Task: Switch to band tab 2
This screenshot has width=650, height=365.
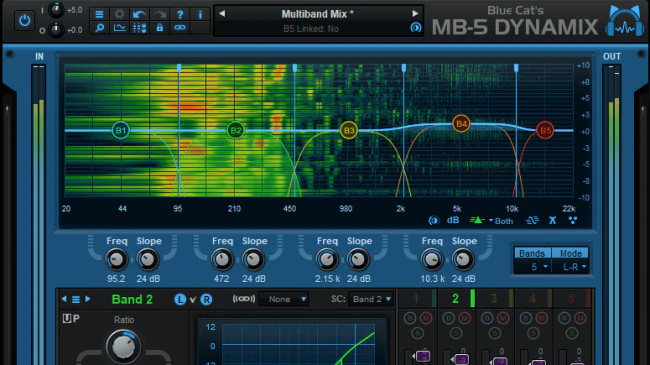Action: point(456,299)
